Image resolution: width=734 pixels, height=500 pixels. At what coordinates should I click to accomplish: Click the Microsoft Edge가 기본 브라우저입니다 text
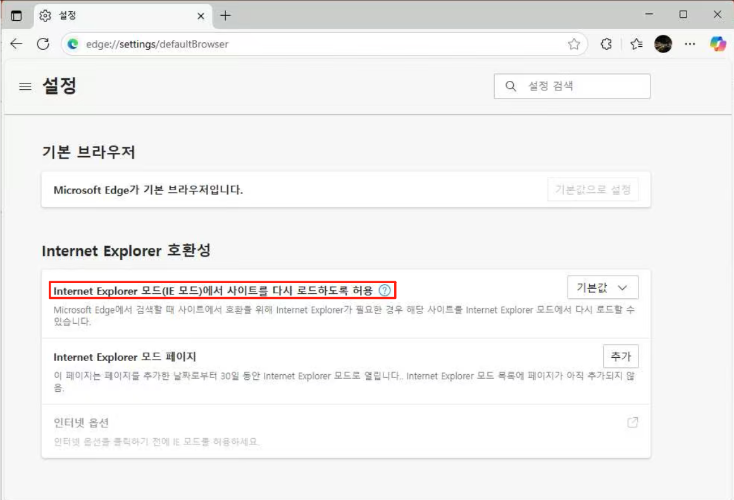pos(148,190)
